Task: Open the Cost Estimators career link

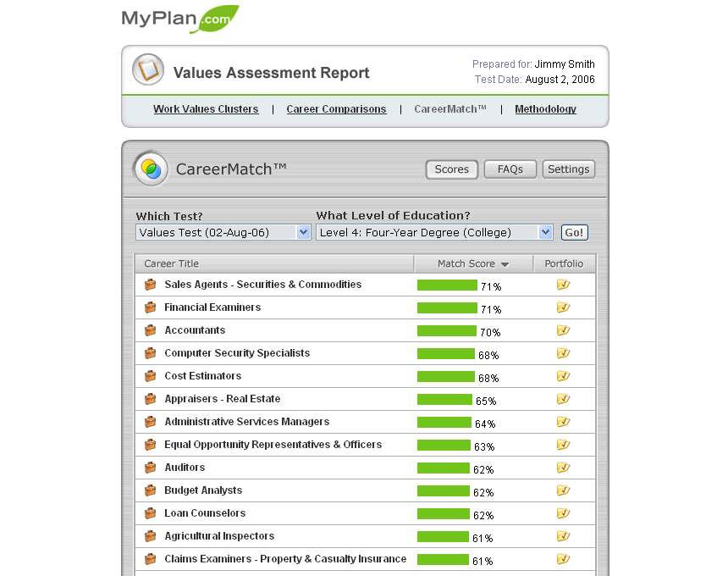Action: pos(203,376)
